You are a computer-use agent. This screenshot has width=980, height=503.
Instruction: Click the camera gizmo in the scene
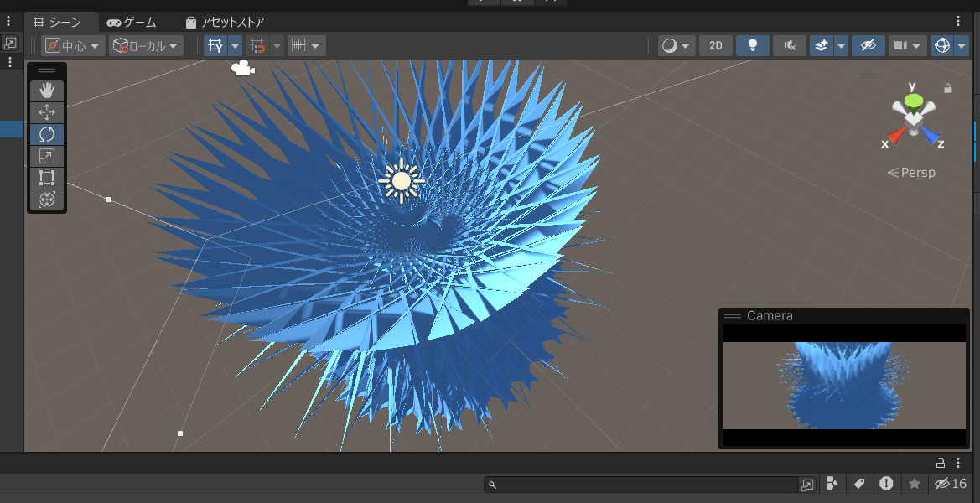pyautogui.click(x=242, y=68)
